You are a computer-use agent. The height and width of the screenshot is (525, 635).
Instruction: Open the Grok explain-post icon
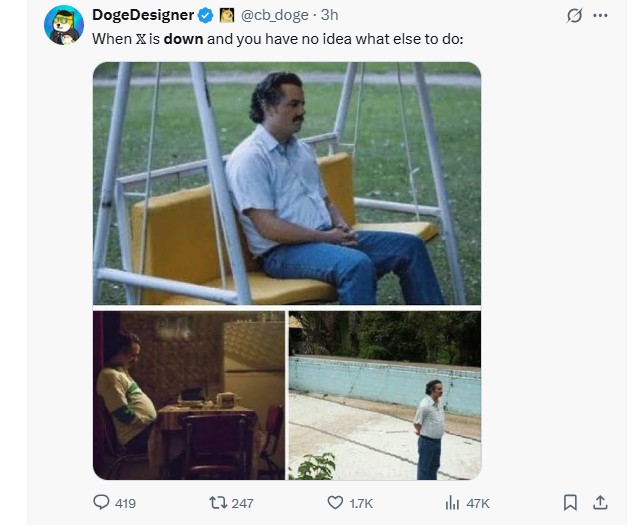click(x=574, y=16)
